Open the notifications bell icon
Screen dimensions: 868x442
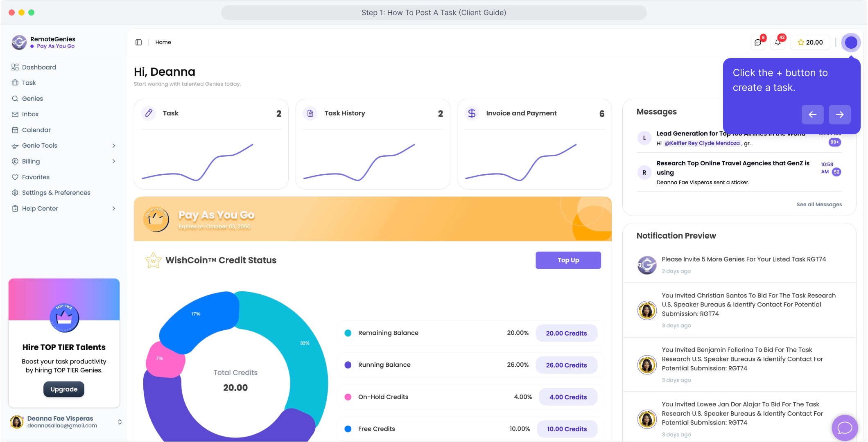[778, 43]
